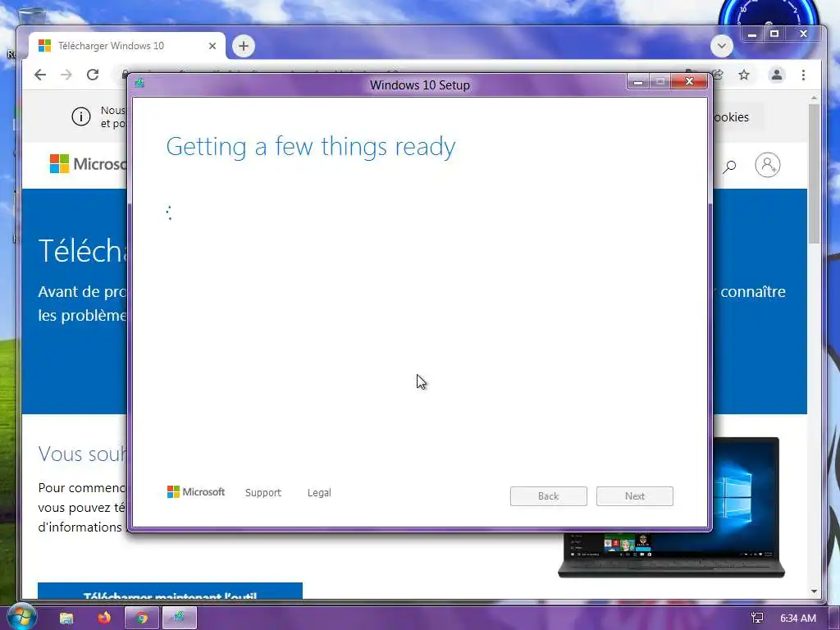Go back in Chrome browser
The image size is (840, 630).
(40, 75)
